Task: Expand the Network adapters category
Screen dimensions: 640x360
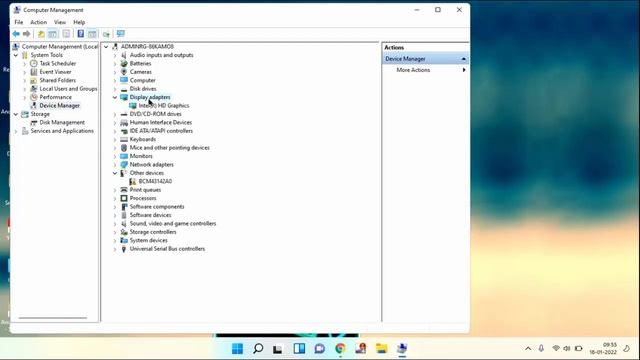Action: coord(115,164)
